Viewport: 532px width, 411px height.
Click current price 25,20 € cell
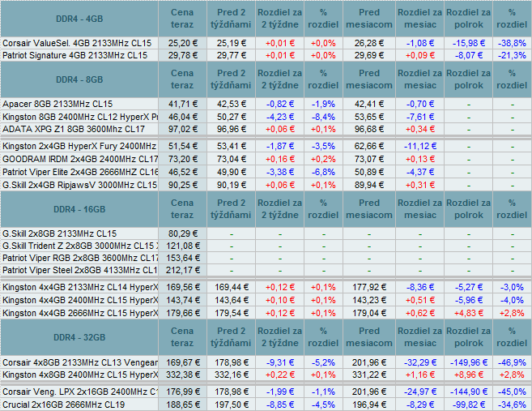(182, 43)
